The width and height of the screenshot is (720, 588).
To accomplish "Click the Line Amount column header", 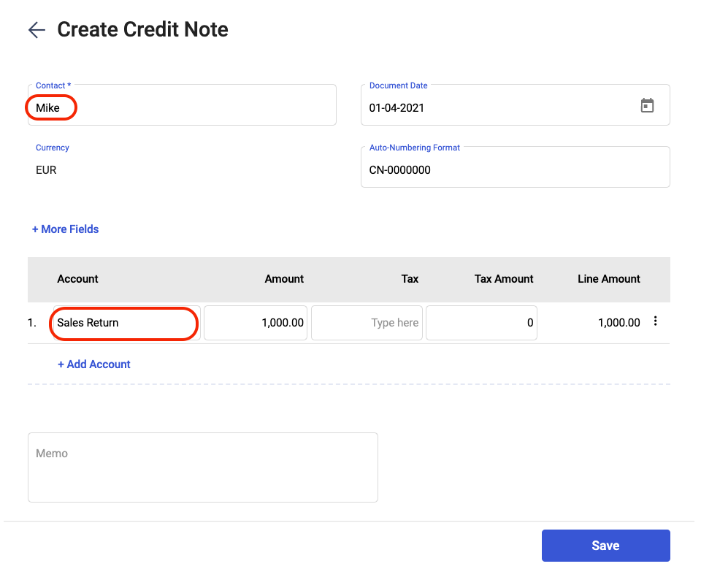I will [x=609, y=279].
